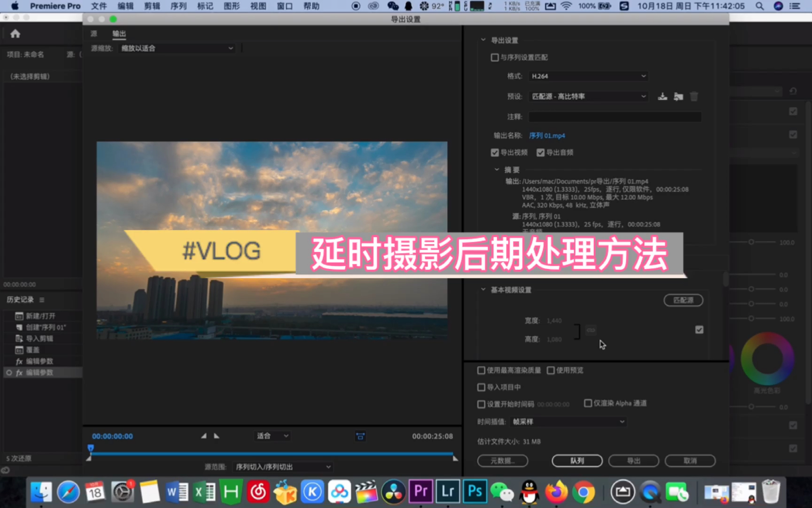Click the delete preset trash icon

click(x=694, y=96)
